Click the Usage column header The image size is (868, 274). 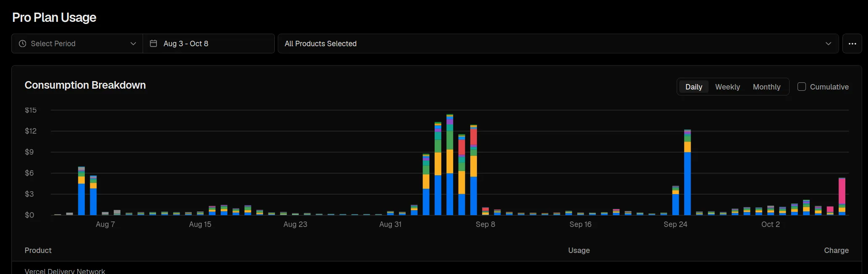click(579, 250)
